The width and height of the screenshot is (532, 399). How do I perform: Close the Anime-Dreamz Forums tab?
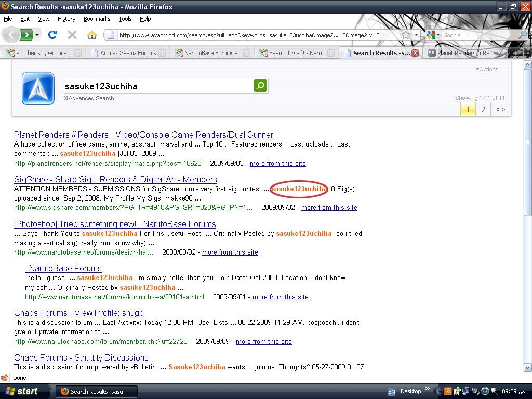click(162, 53)
